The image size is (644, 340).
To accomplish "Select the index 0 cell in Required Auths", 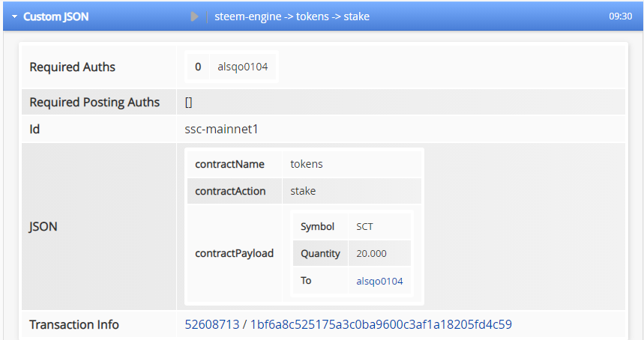I will [198, 67].
